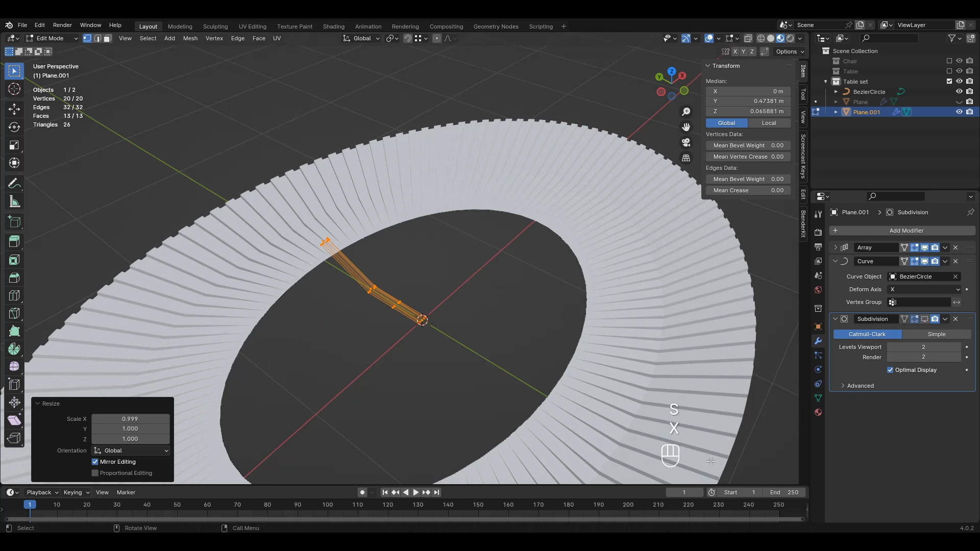Hide BezierCircle using its eye icon

point(959,91)
